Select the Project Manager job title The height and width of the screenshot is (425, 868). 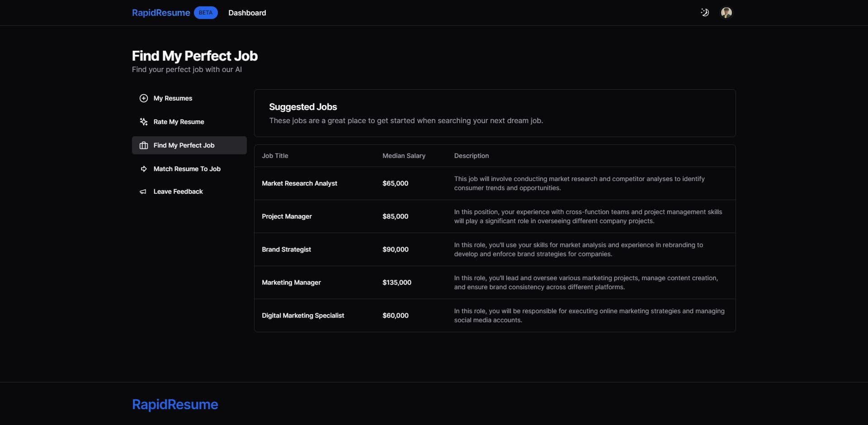(x=287, y=216)
